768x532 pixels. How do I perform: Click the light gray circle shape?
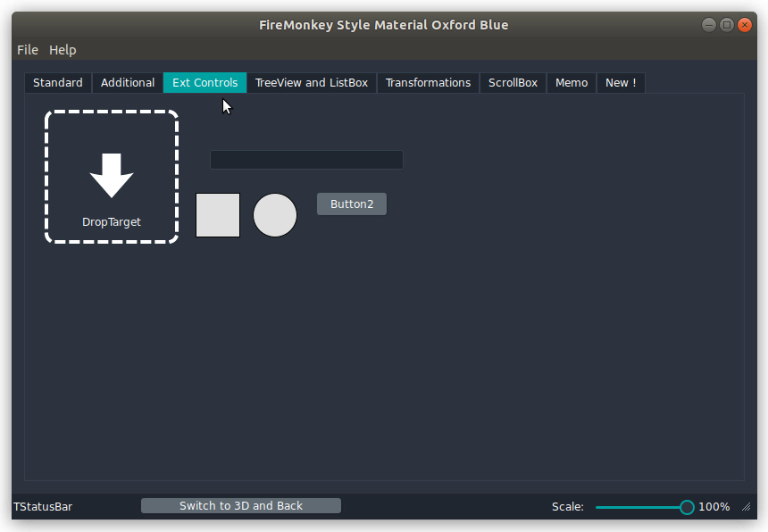[x=275, y=215]
